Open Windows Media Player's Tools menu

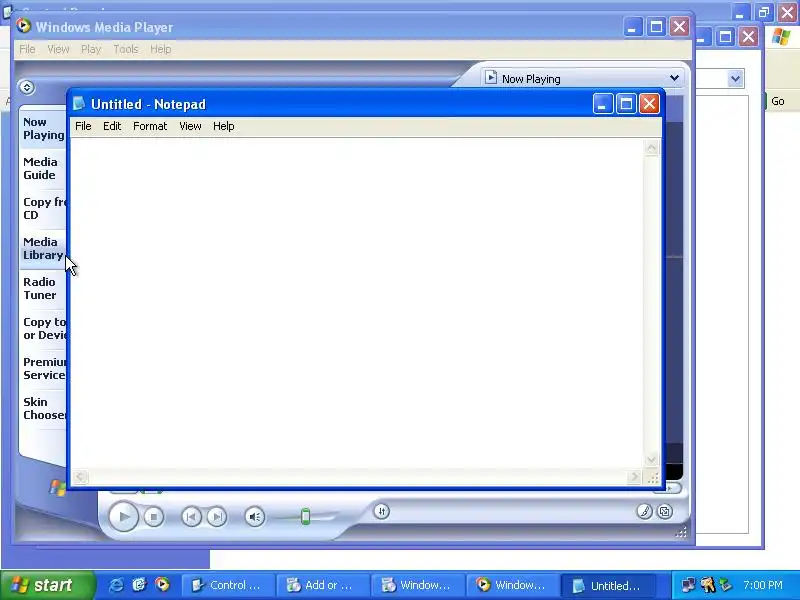(126, 49)
